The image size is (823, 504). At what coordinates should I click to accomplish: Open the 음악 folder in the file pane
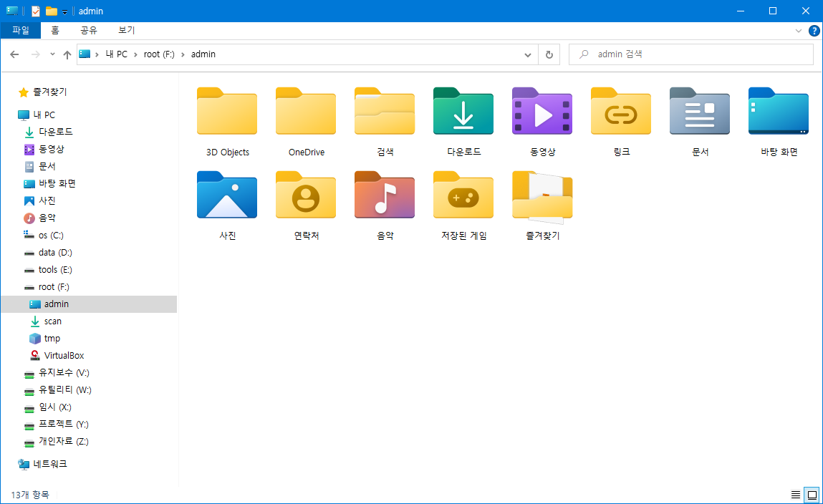coord(385,195)
